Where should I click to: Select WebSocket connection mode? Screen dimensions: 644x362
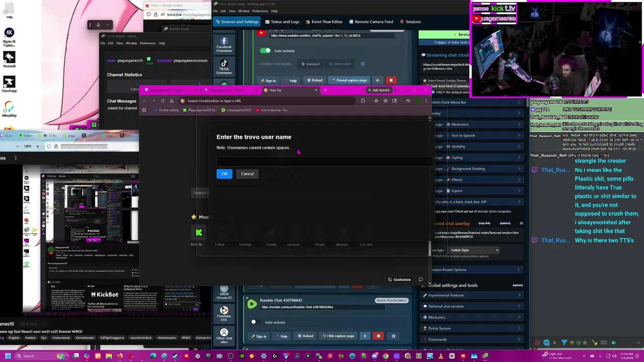(x=340, y=64)
